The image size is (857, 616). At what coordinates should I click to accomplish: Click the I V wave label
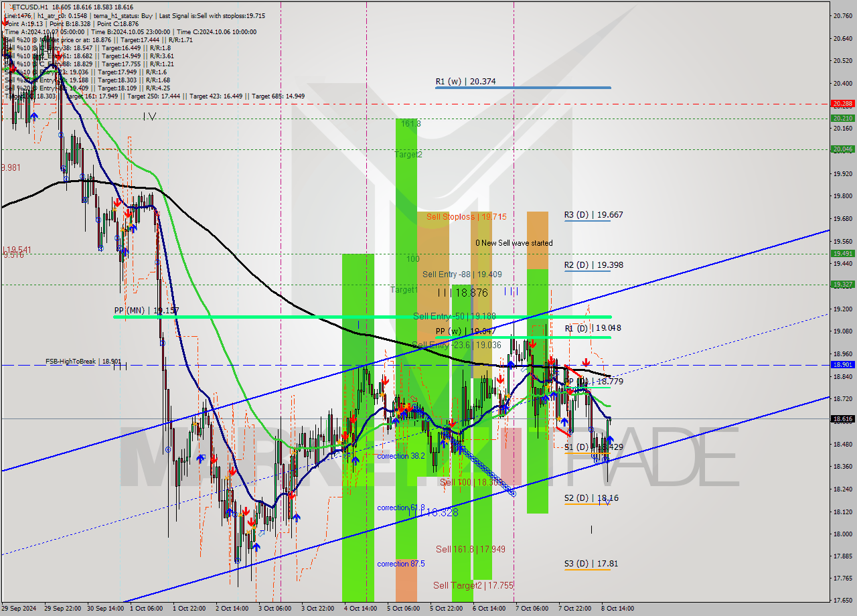point(149,117)
